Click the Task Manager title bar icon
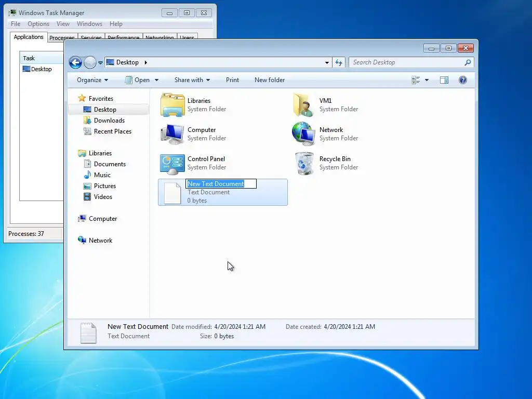 click(x=12, y=13)
